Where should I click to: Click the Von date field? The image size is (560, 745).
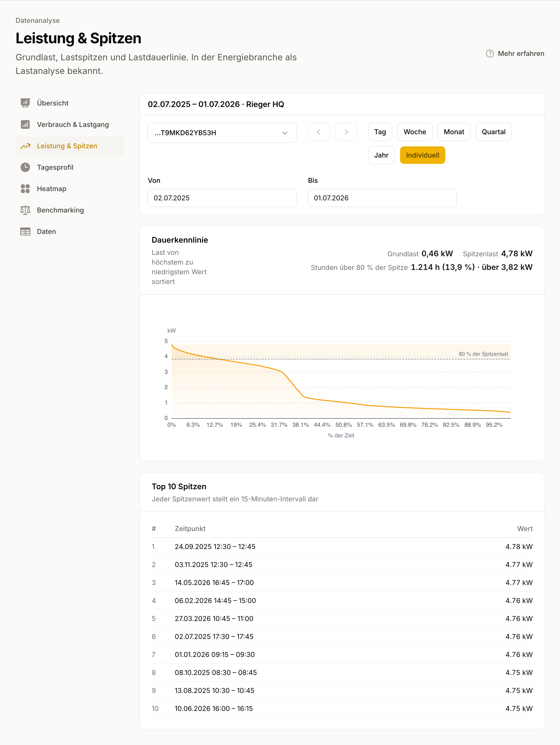coord(222,198)
